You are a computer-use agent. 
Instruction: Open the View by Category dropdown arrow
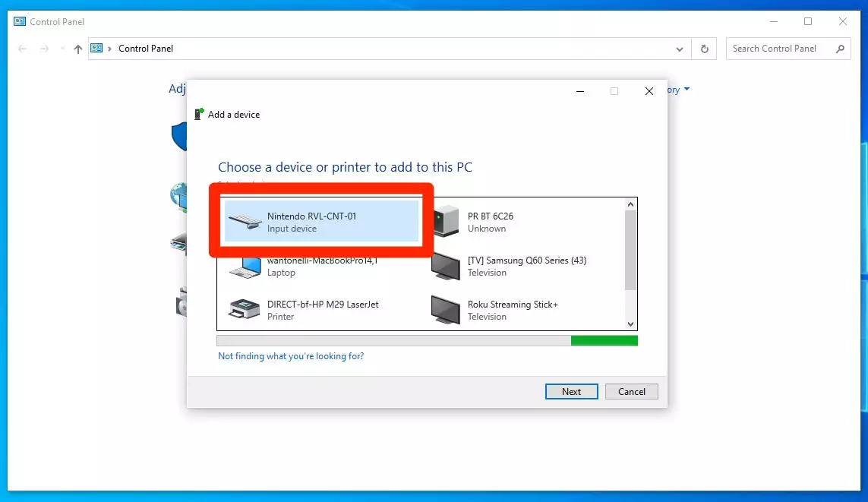(x=687, y=90)
